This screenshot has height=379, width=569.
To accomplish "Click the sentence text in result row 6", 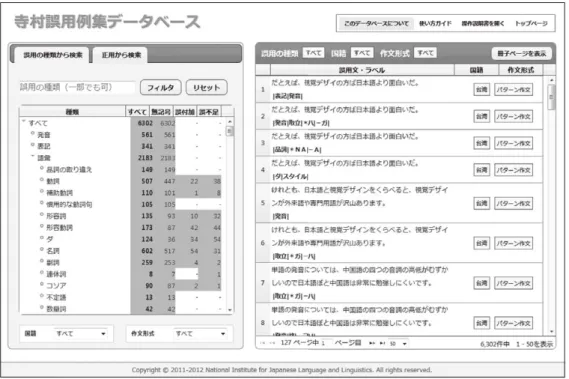I will click(x=360, y=236).
